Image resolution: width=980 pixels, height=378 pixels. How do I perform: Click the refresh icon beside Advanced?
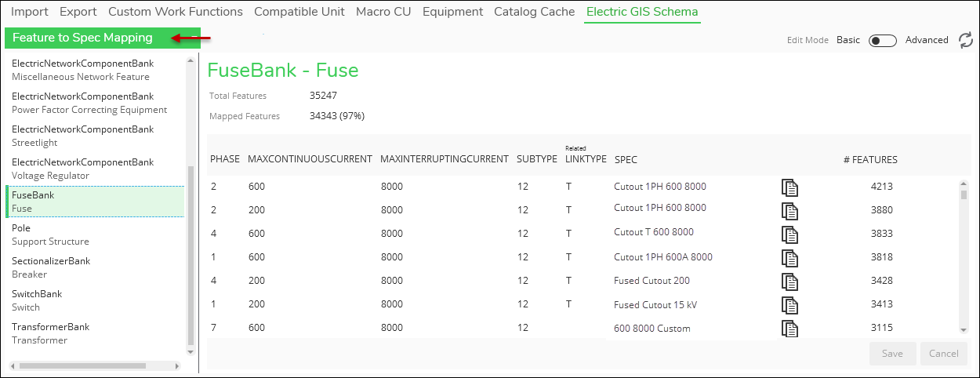pyautogui.click(x=966, y=40)
